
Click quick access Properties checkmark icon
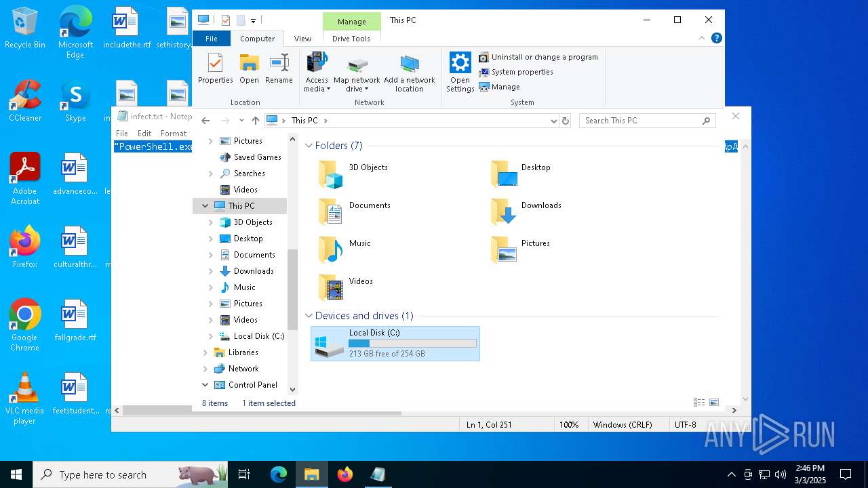[226, 20]
